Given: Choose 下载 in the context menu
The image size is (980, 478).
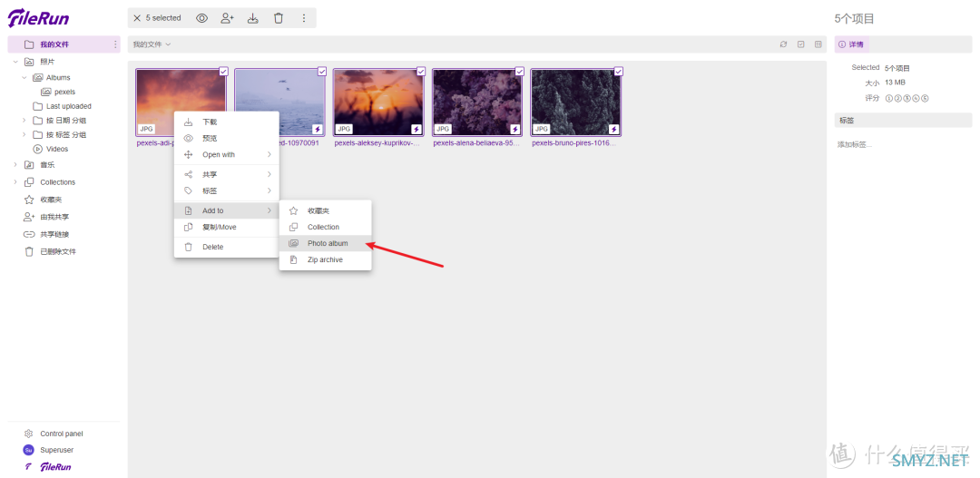Looking at the screenshot, I should 226,122.
